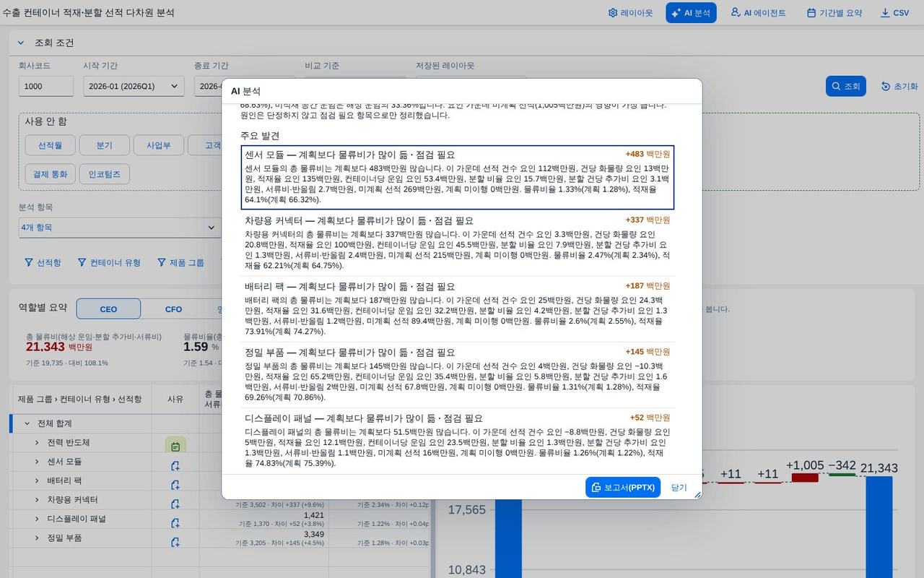The height and width of the screenshot is (578, 924).
Task: Select the 정밀 부품 finding in the dialog
Action: coord(458,374)
